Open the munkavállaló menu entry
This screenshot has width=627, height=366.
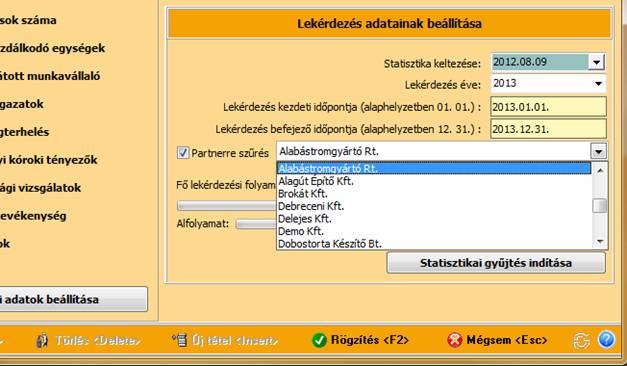coord(50,76)
